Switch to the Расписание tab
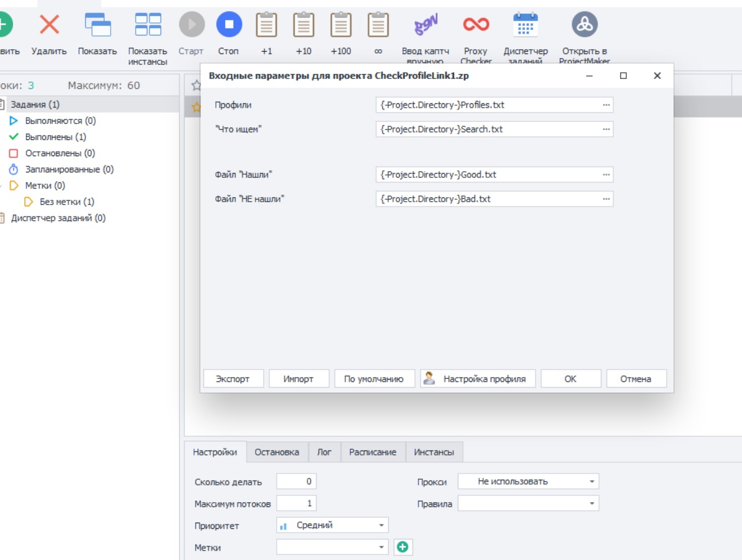 coord(373,452)
